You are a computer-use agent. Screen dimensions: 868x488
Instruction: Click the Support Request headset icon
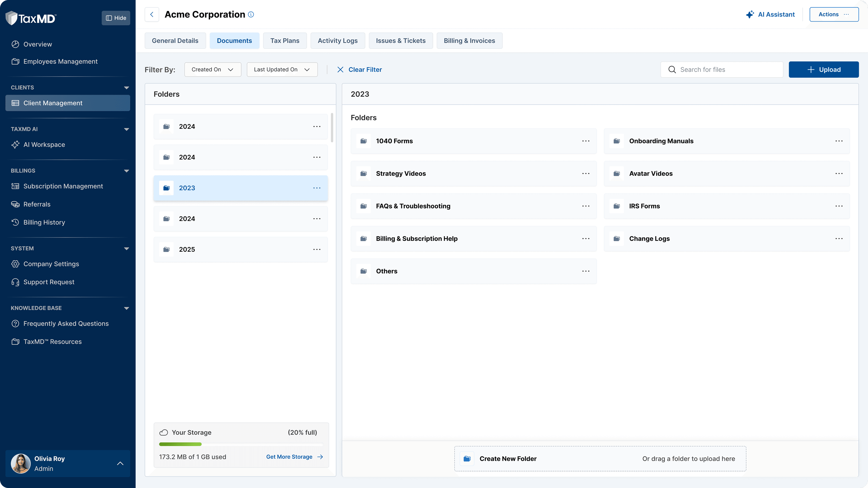coord(15,282)
